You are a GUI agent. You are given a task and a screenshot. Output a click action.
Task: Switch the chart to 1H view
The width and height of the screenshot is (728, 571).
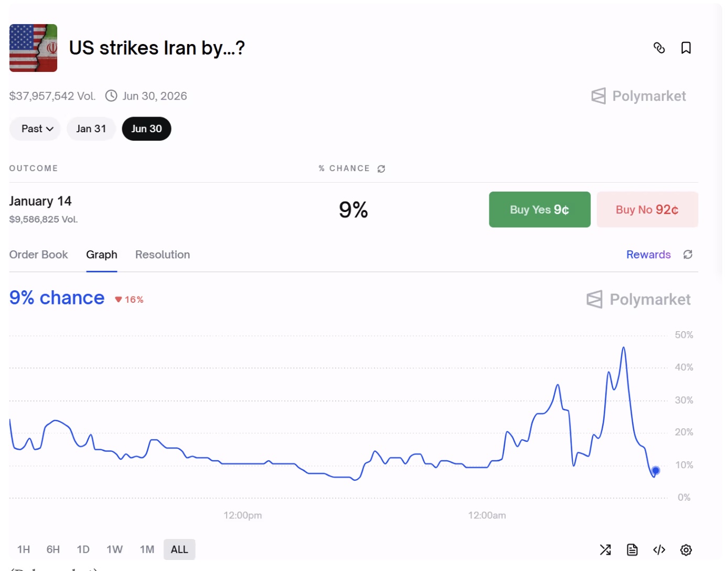(23, 549)
